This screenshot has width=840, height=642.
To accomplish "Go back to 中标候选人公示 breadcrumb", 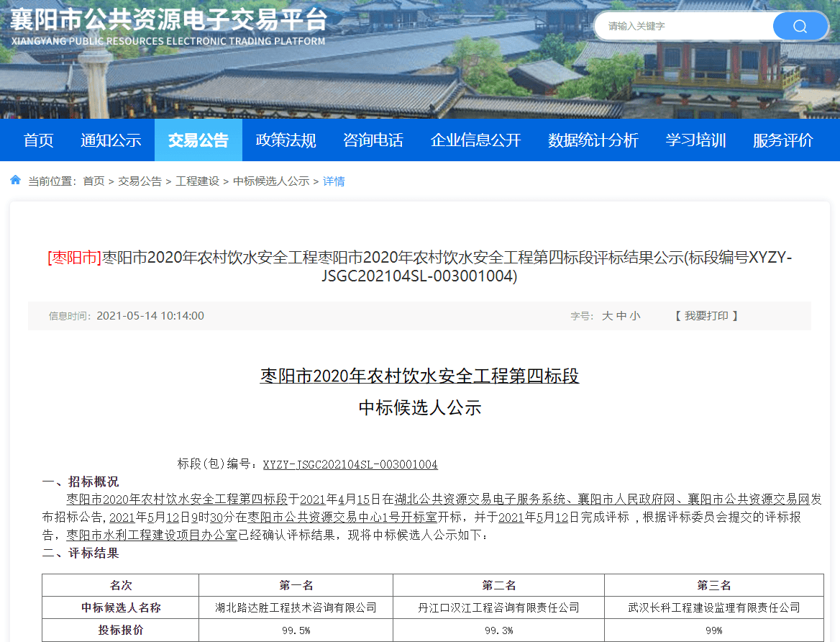I will (271, 181).
